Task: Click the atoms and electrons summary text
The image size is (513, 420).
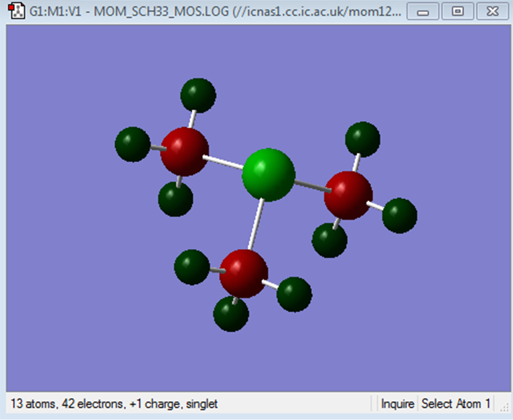Action: pyautogui.click(x=114, y=404)
